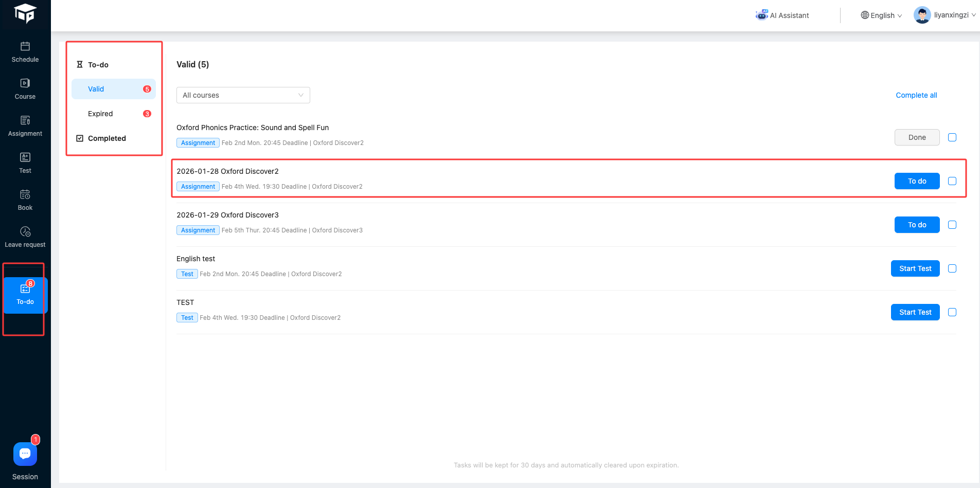Expand the liyanxingzi user account menu

(x=945, y=15)
